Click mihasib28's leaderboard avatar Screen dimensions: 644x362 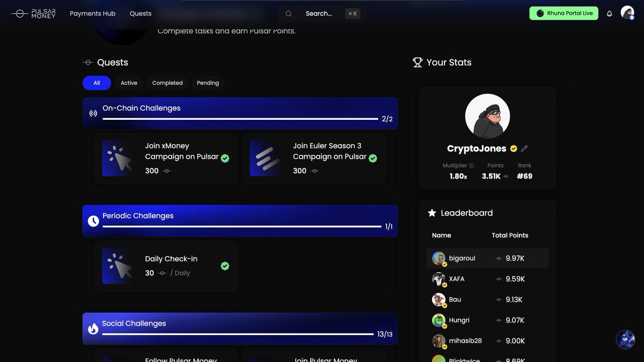tap(439, 341)
